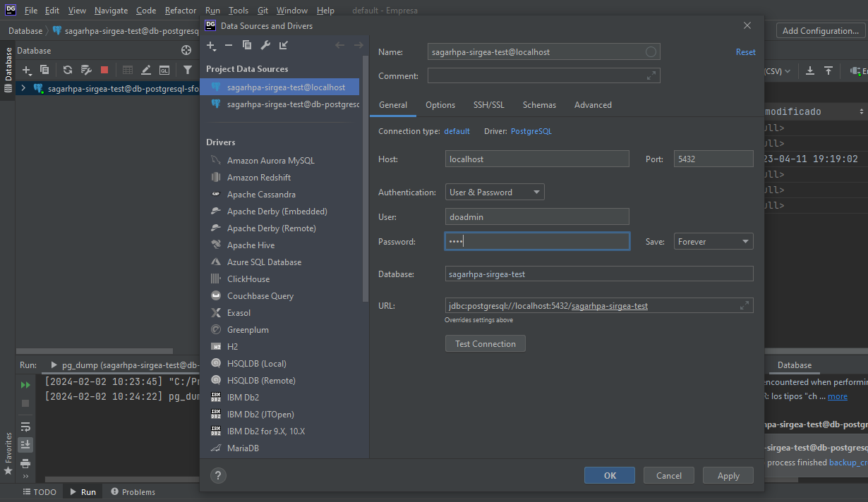Screen dimensions: 868x502
Task: Open the Refactor menu
Action: [x=181, y=11]
